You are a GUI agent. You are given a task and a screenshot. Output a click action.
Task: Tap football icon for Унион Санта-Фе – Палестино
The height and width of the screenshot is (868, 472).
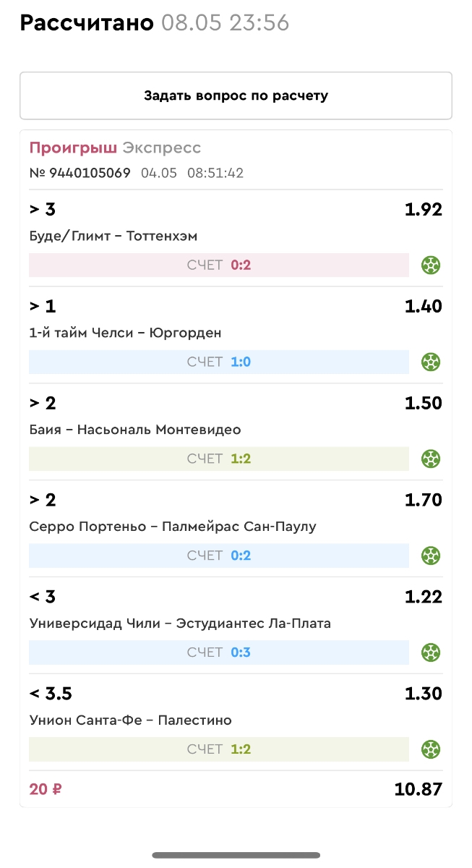(432, 749)
